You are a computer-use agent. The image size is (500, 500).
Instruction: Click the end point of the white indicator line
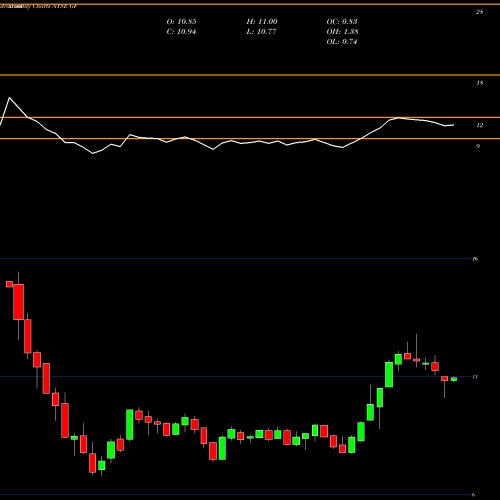coord(453,125)
